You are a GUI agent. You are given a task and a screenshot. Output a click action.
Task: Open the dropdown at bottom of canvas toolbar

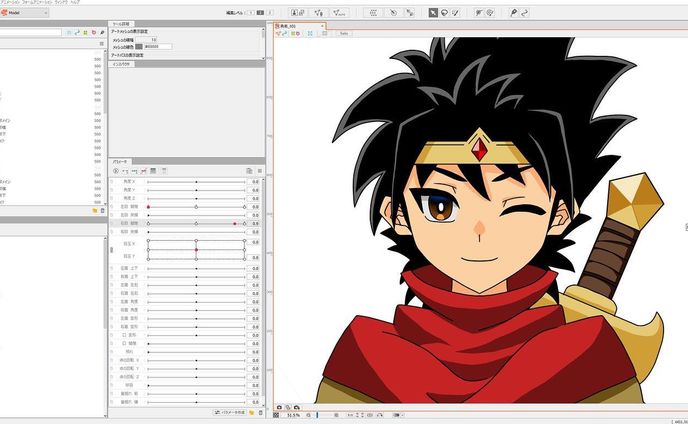pyautogui.click(x=398, y=415)
